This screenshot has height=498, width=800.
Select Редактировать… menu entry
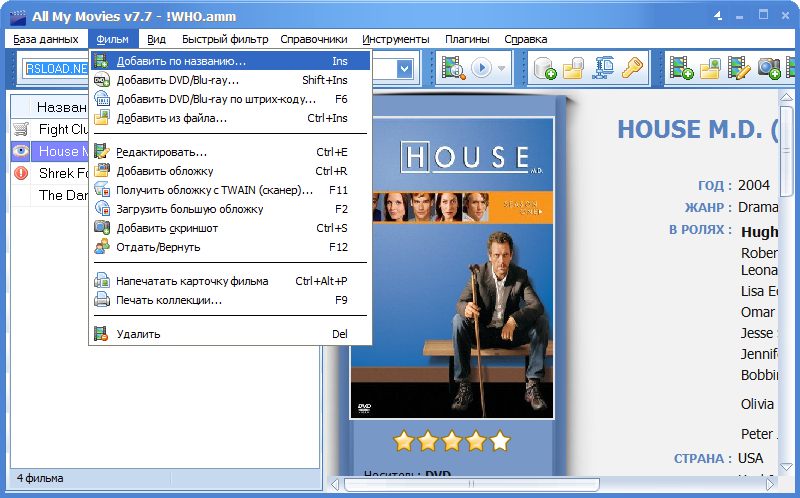[x=231, y=152]
